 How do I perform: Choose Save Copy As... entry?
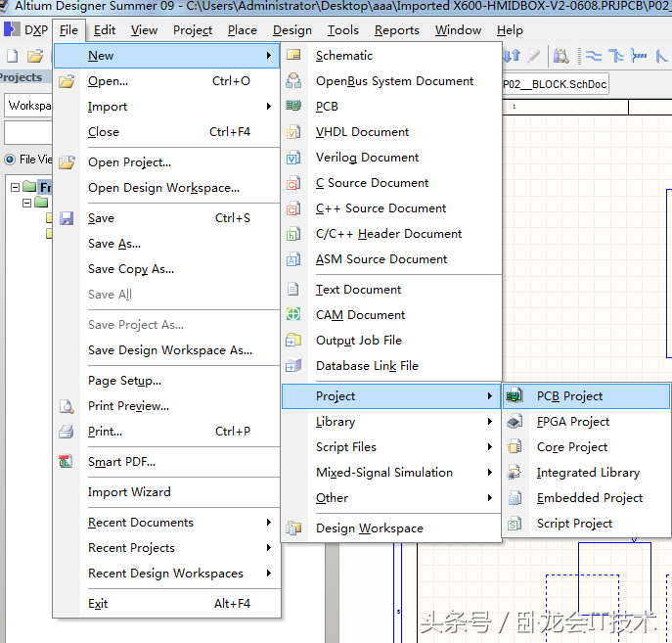(167, 269)
